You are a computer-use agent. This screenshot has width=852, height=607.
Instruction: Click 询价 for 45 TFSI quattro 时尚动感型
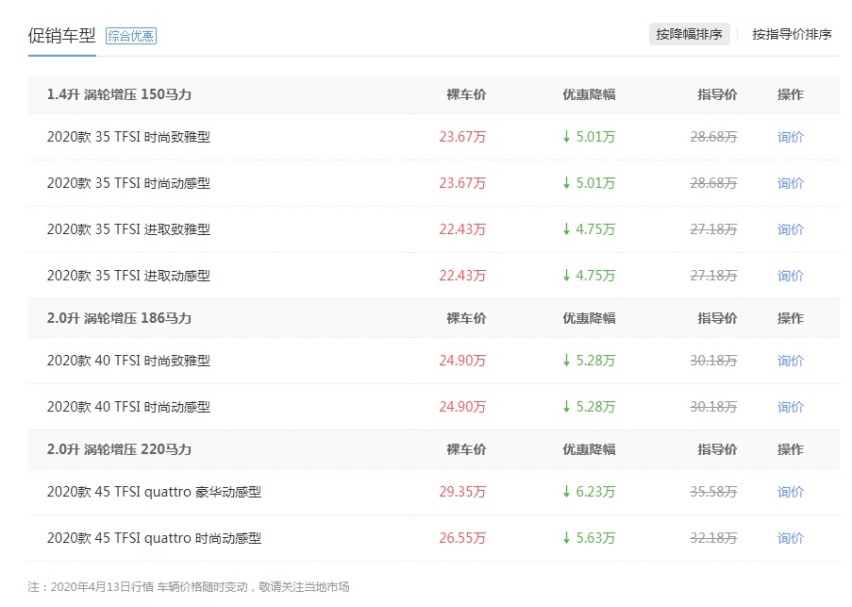(790, 538)
